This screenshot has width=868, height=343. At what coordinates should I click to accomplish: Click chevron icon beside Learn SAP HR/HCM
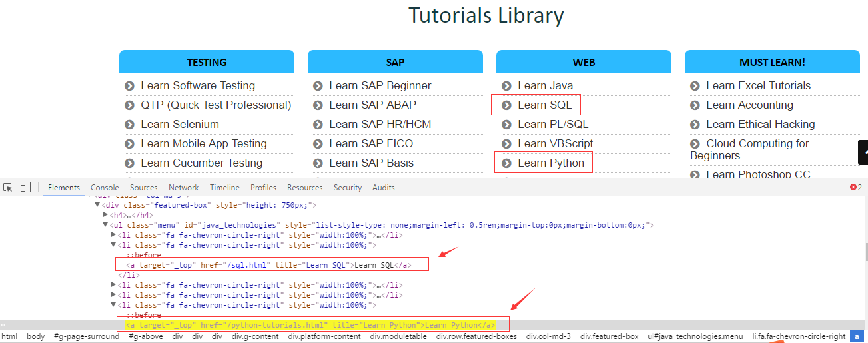[318, 125]
